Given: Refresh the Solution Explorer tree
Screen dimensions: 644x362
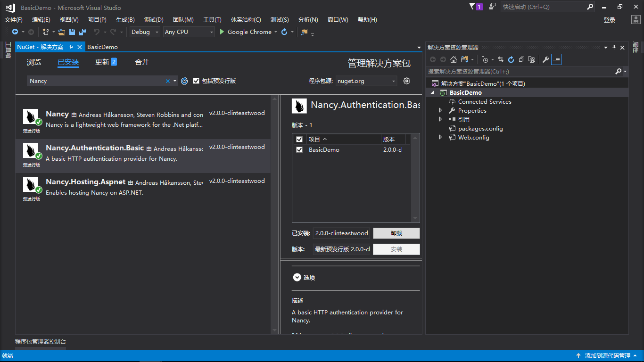Looking at the screenshot, I should [x=511, y=59].
